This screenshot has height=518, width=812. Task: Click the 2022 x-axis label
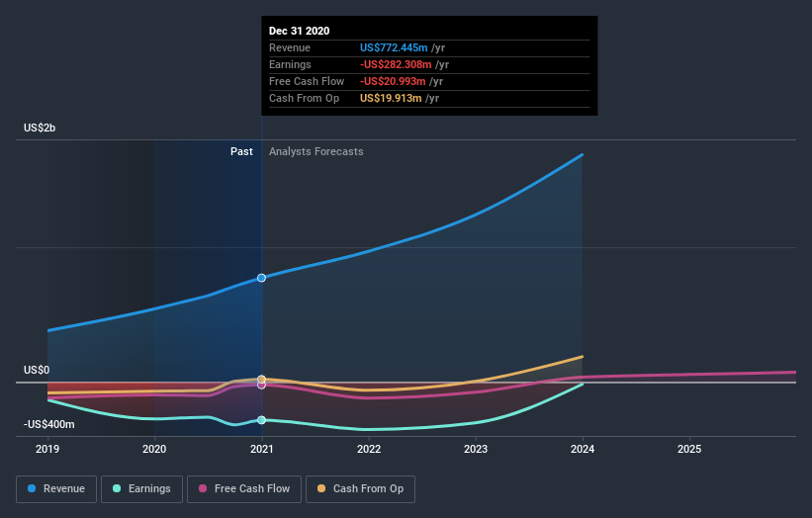click(x=369, y=449)
